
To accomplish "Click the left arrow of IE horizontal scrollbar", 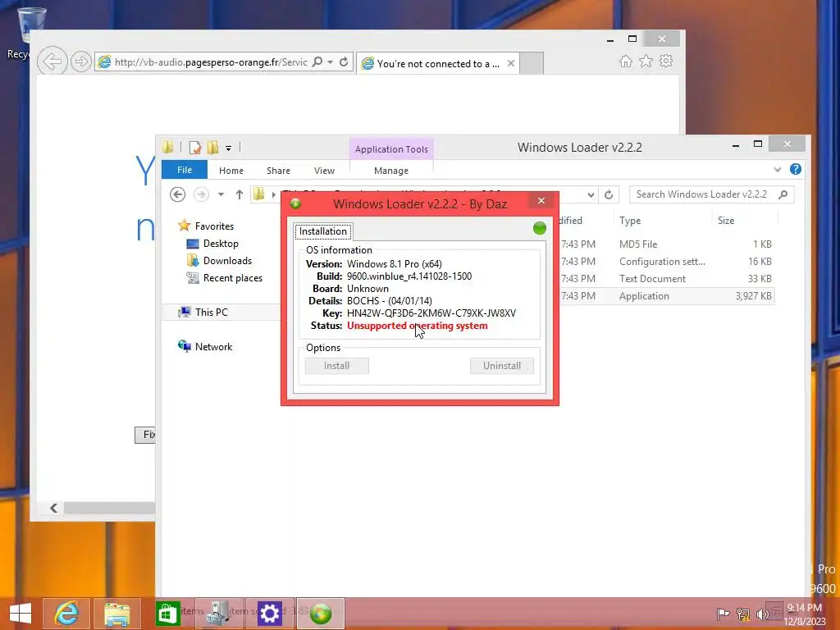I will [53, 508].
